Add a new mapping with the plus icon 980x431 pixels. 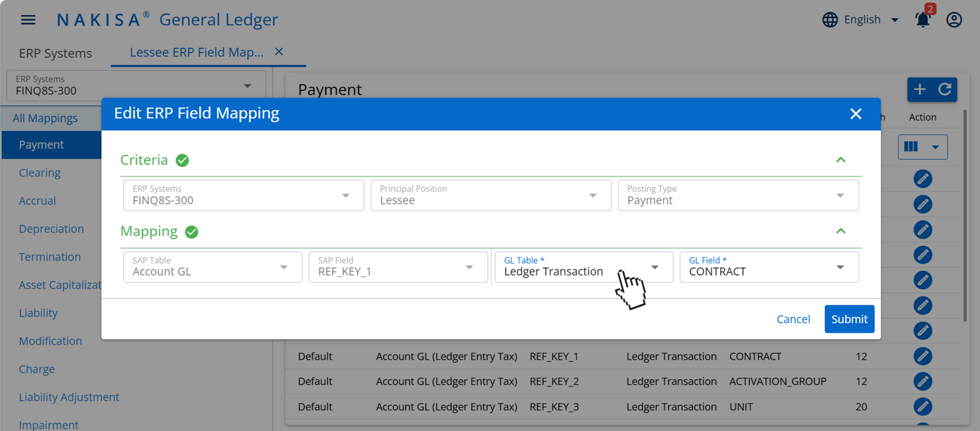[x=919, y=89]
